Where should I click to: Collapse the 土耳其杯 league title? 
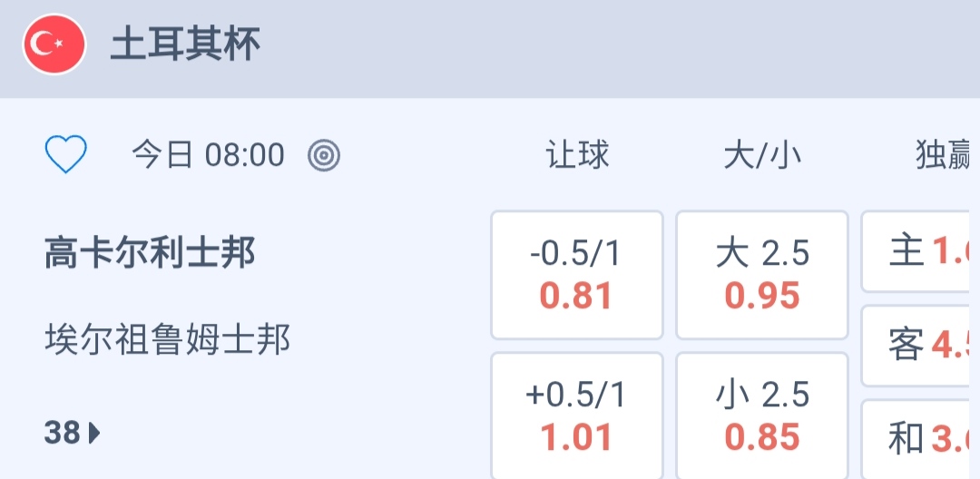coord(185,44)
